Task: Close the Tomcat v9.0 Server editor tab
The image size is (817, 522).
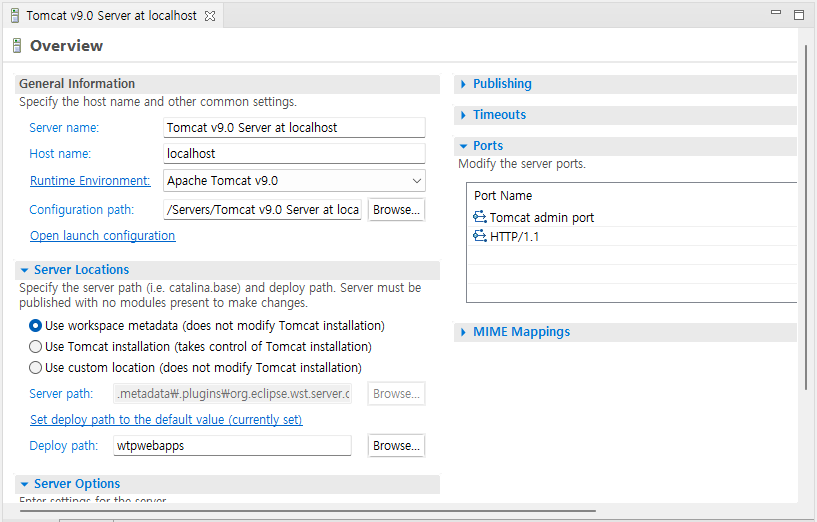Action: (210, 16)
